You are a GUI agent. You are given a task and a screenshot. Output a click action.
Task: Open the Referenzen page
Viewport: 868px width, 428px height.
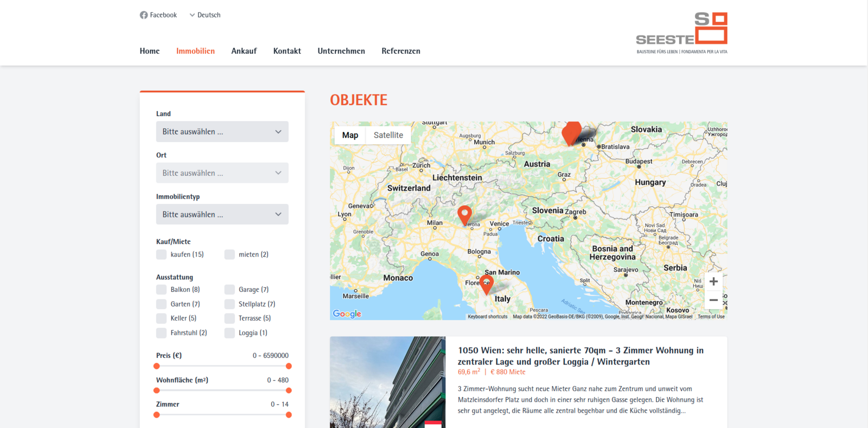click(x=400, y=51)
